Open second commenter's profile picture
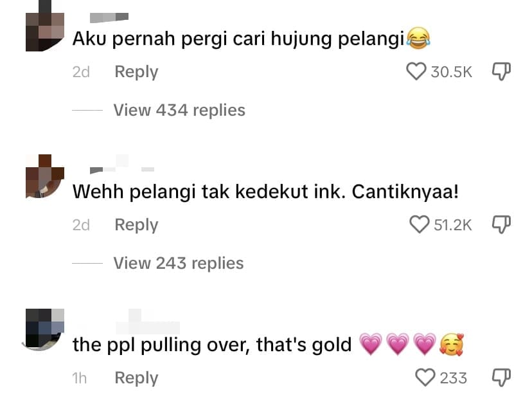The height and width of the screenshot is (409, 532). [x=45, y=176]
